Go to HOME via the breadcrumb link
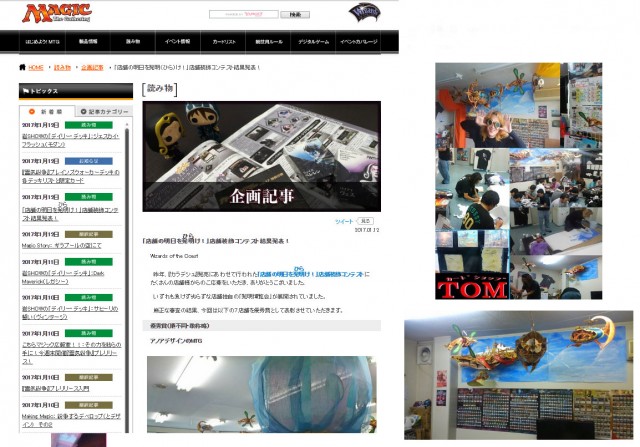 tap(36, 68)
